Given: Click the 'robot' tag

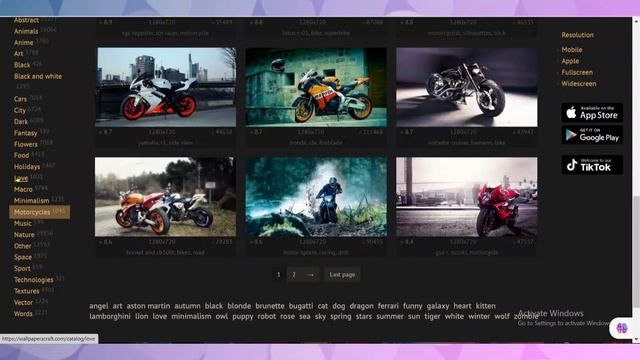Looking at the screenshot, I should pyautogui.click(x=267, y=316).
